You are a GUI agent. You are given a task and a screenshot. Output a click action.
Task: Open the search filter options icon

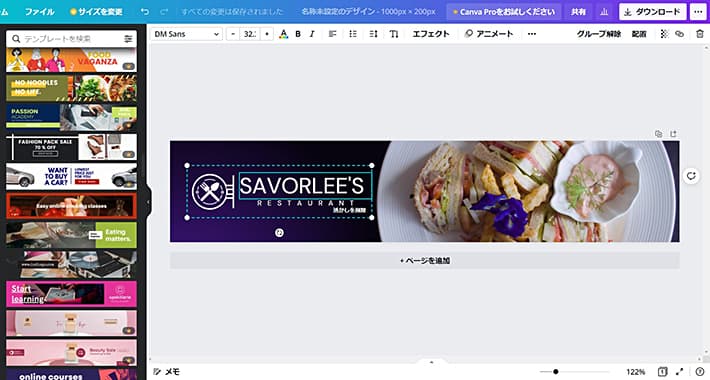coord(129,39)
